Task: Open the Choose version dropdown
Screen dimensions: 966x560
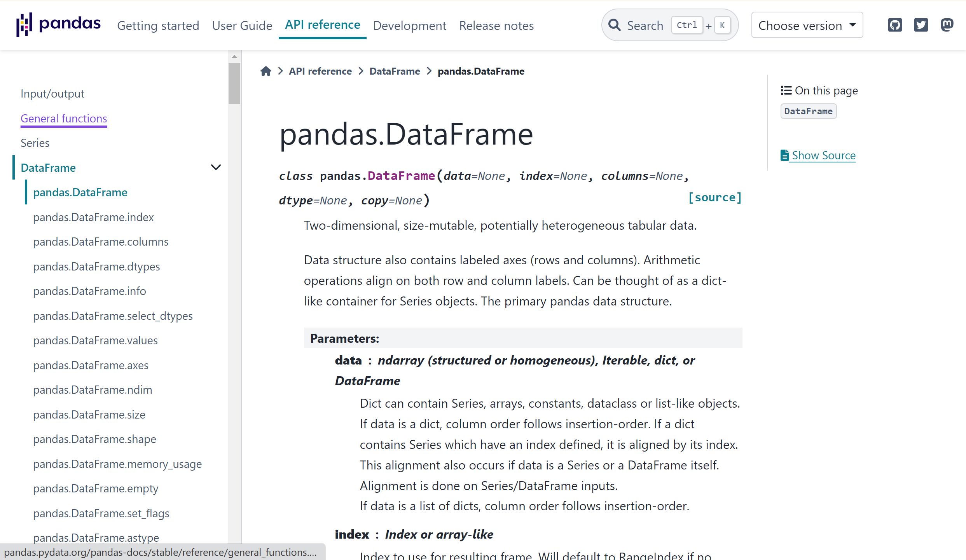Action: tap(807, 25)
